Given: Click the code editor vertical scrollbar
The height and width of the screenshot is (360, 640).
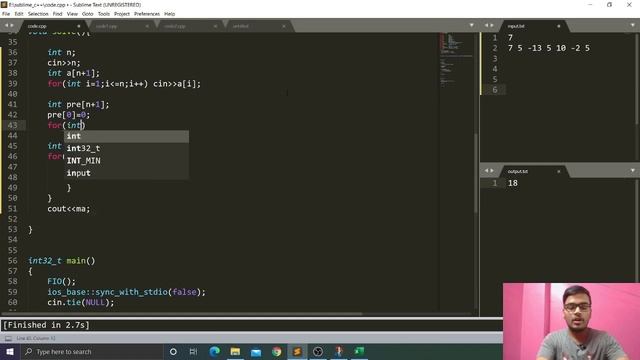Looking at the screenshot, I should click(476, 173).
